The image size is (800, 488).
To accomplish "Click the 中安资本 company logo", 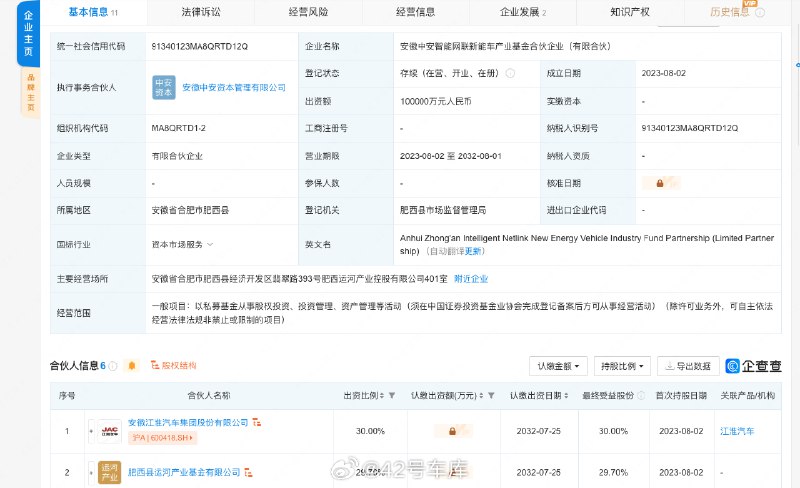I will coord(164,87).
